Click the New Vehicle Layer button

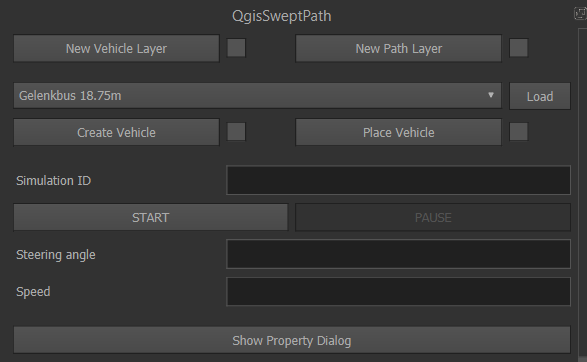[116, 48]
